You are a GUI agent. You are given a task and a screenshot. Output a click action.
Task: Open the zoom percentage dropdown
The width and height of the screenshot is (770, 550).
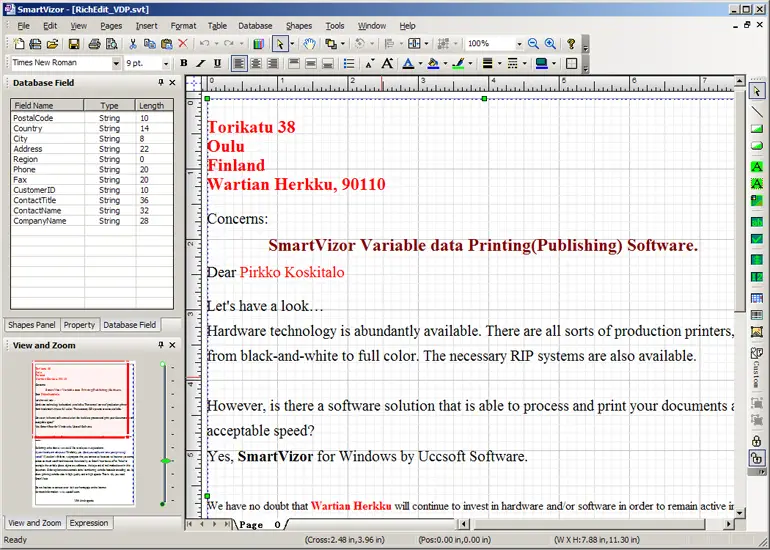pyautogui.click(x=518, y=44)
